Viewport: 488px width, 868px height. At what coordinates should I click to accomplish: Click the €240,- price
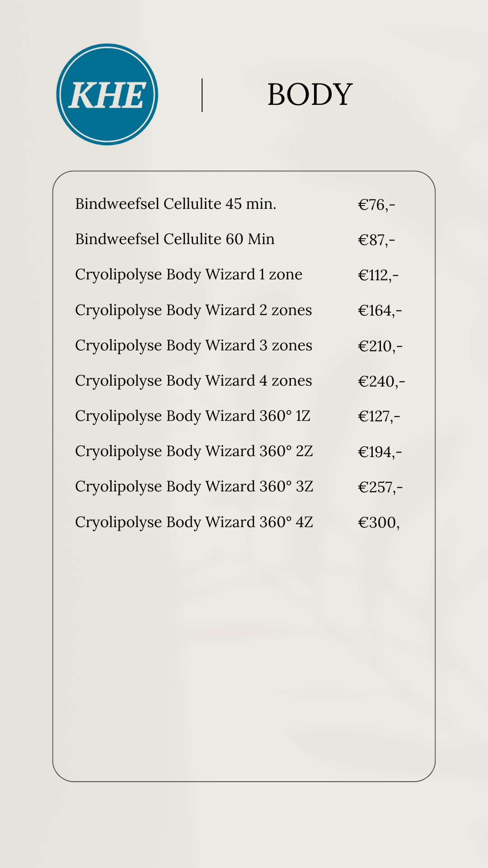tap(381, 382)
